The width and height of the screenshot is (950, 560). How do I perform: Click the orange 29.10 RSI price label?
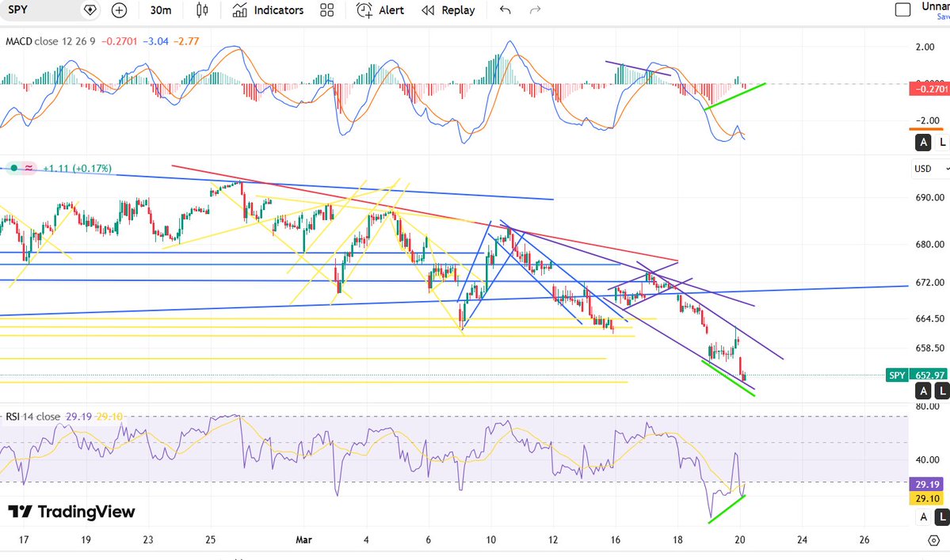point(927,498)
